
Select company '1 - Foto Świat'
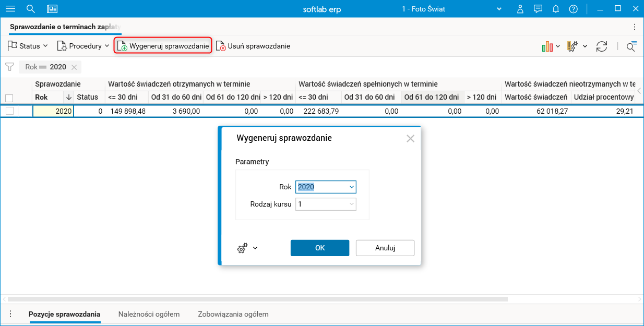[423, 9]
